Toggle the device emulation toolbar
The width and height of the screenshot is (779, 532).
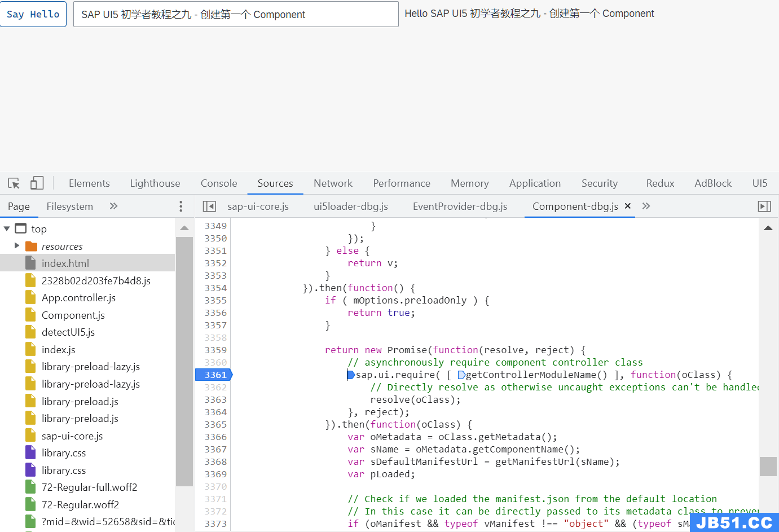click(x=37, y=183)
